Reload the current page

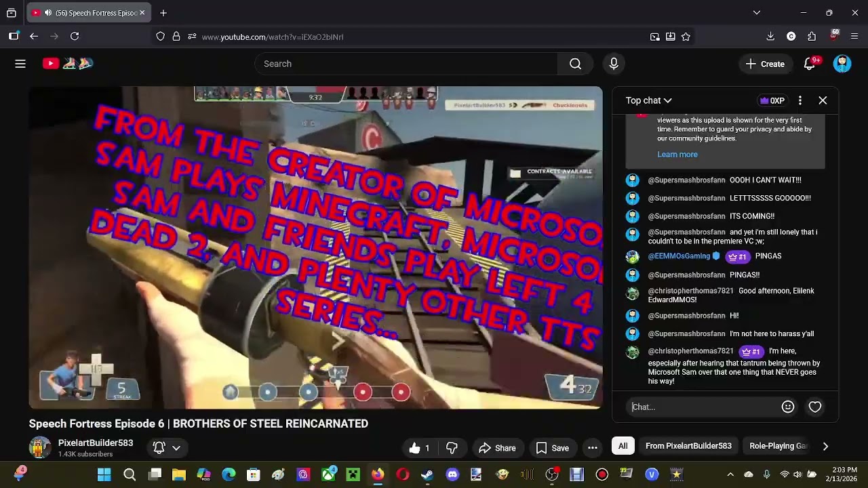(x=75, y=37)
